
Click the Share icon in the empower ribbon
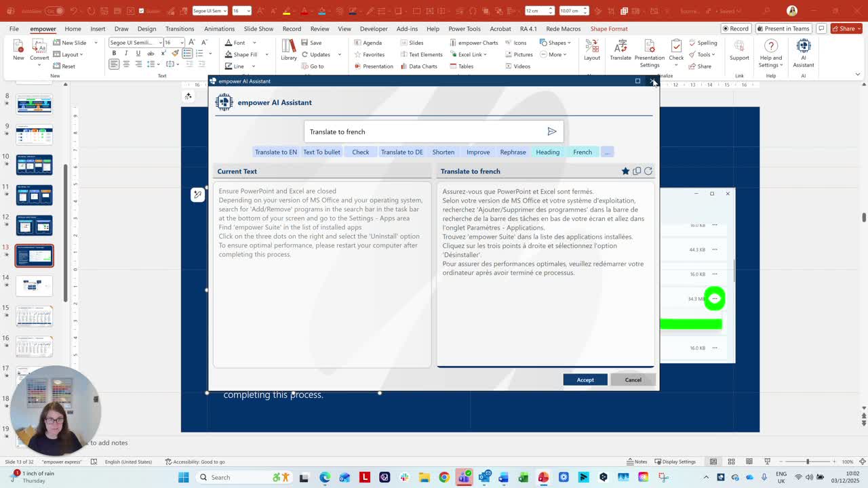pos(700,66)
